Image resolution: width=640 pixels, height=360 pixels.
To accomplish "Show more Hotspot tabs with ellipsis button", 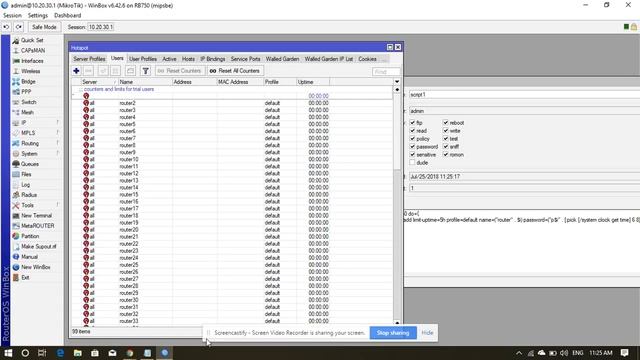I will pos(384,59).
